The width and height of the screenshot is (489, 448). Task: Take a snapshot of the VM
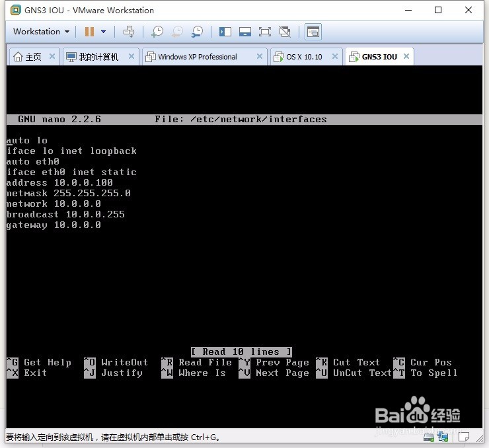pyautogui.click(x=157, y=32)
